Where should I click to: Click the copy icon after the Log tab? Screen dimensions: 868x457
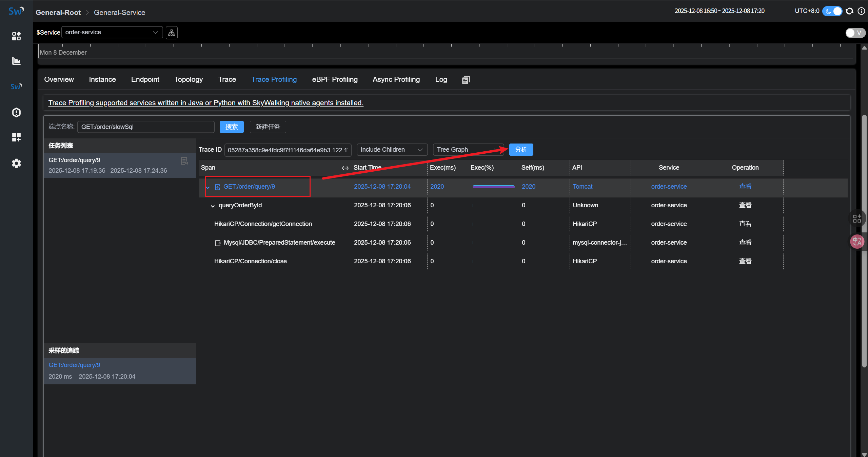(466, 80)
